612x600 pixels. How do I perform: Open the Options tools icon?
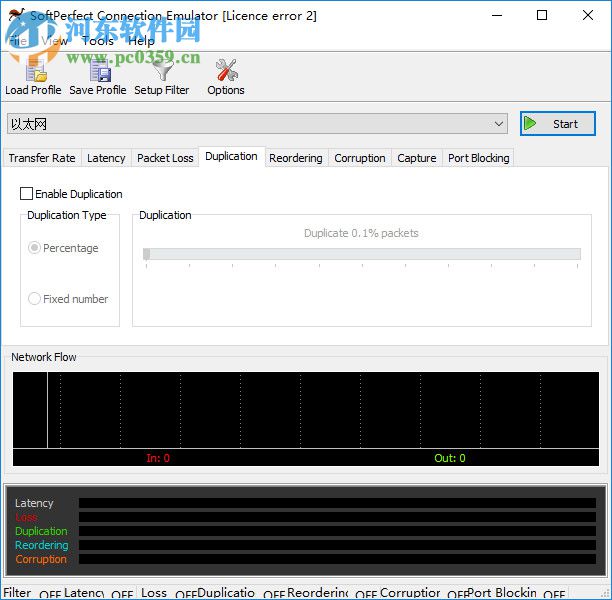(226, 70)
